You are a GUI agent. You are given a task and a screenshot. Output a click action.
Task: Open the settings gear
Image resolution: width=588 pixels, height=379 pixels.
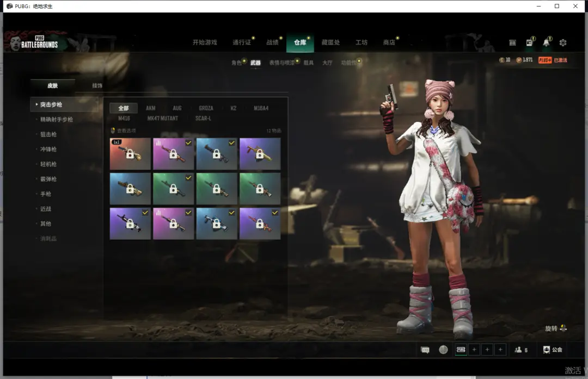point(563,43)
